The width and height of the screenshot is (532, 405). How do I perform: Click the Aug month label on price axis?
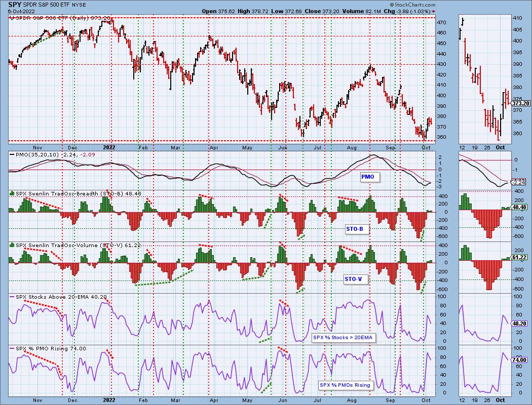[352, 148]
